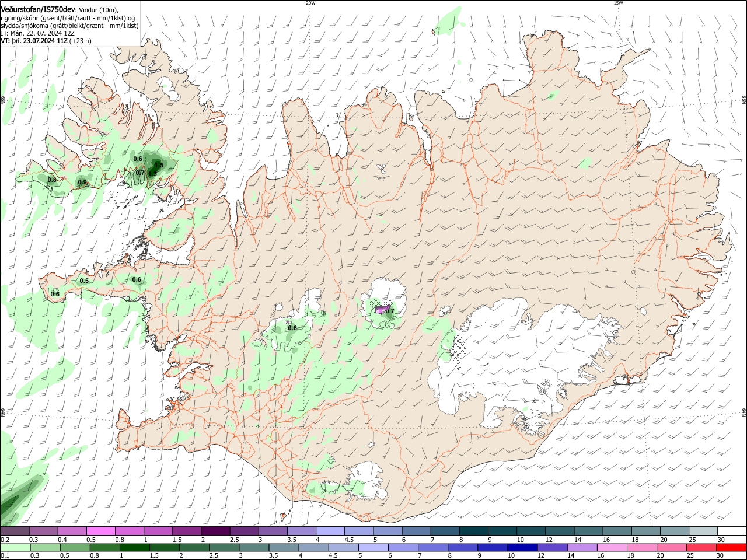Click the '0.2' label in the snow legend
Image resolution: width=747 pixels, height=560 pixels.
pyautogui.click(x=5, y=540)
